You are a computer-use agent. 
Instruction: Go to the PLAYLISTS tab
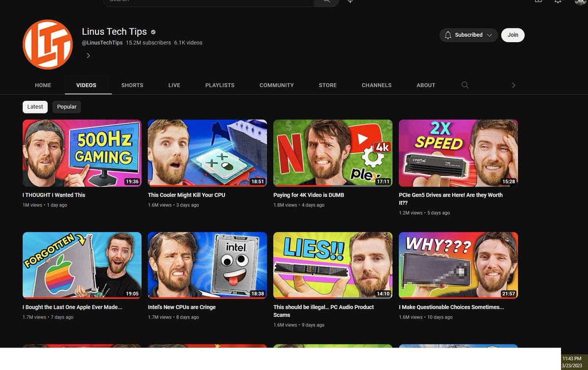pos(220,85)
